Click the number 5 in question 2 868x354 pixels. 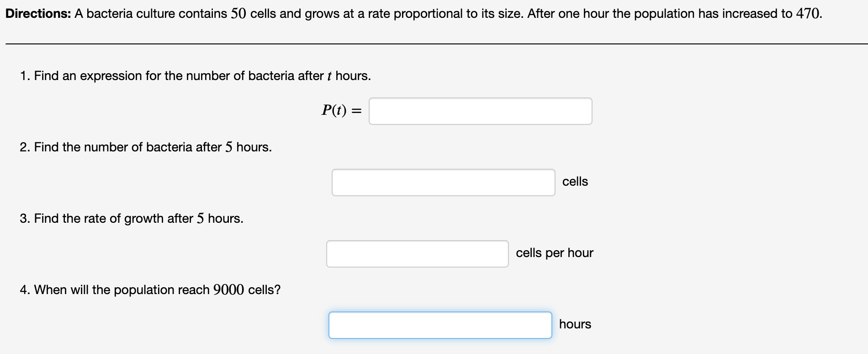click(x=229, y=147)
